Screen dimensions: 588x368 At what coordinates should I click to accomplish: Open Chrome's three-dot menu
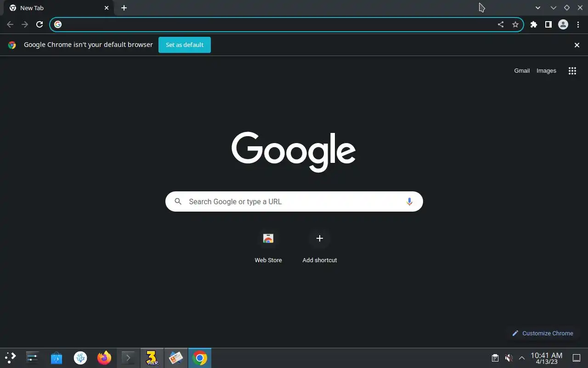pyautogui.click(x=578, y=24)
